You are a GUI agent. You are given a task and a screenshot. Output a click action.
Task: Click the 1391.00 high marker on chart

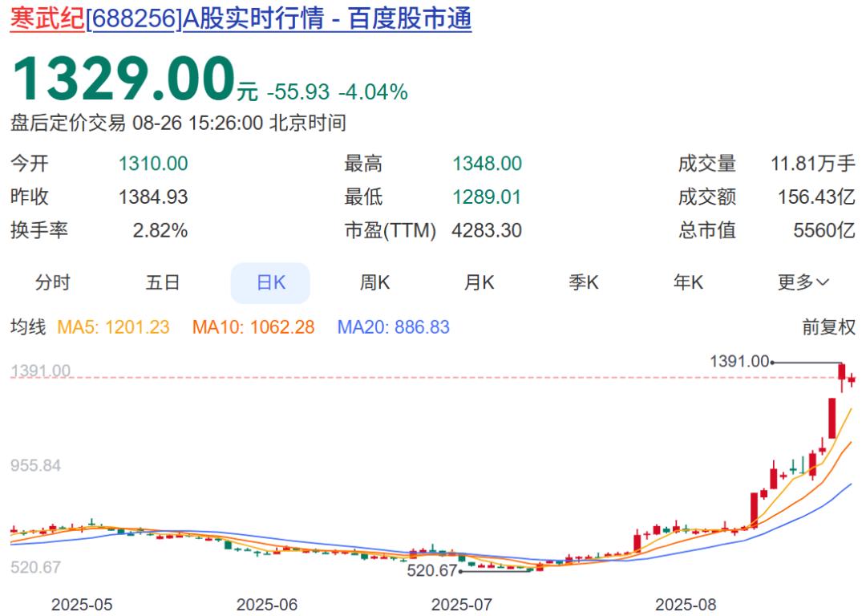(x=739, y=361)
